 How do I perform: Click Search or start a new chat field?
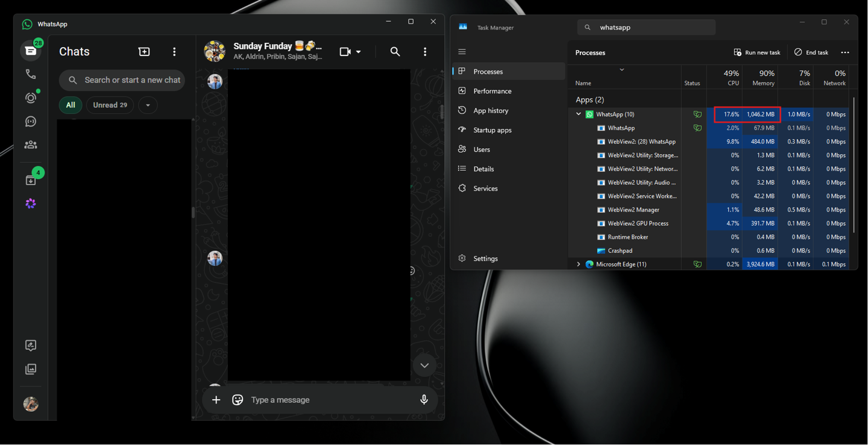tap(122, 80)
